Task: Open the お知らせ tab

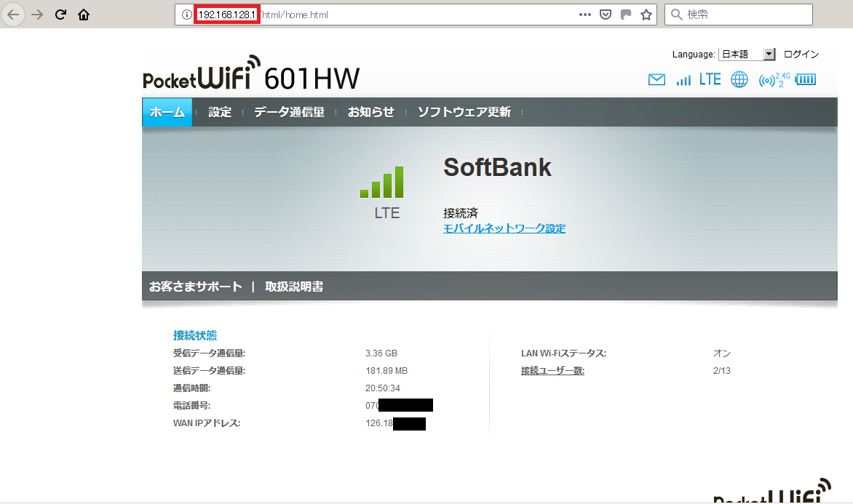Action: pos(370,112)
